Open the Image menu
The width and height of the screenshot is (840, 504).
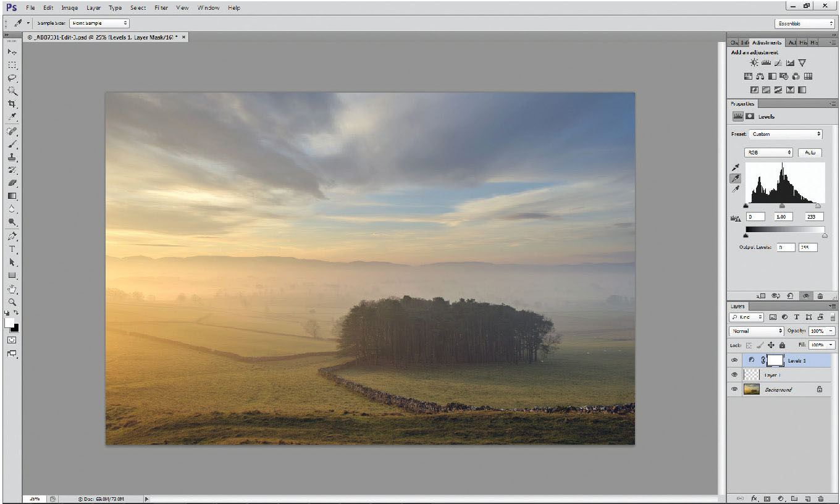69,8
